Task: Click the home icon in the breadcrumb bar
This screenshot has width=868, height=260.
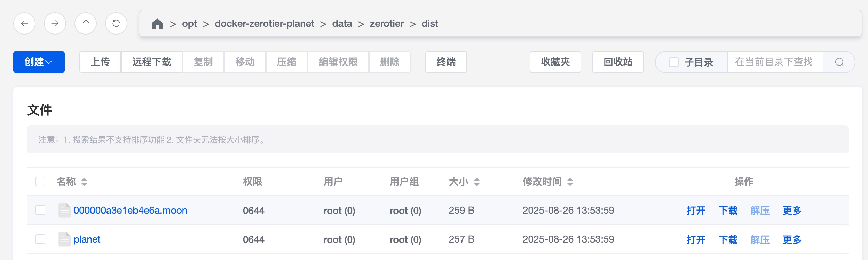Action: click(x=158, y=23)
